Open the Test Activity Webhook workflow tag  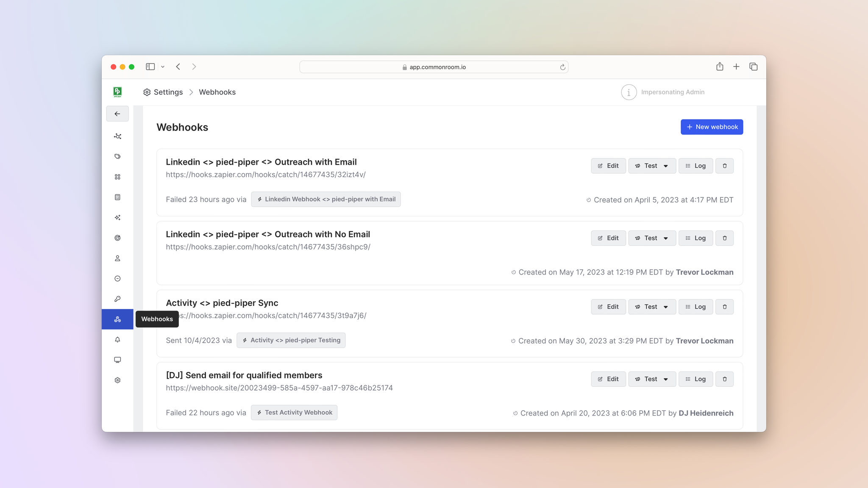coord(294,413)
